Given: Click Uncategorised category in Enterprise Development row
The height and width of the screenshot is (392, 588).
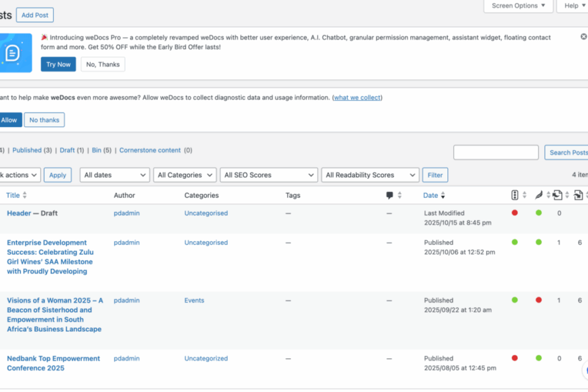Looking at the screenshot, I should [206, 242].
